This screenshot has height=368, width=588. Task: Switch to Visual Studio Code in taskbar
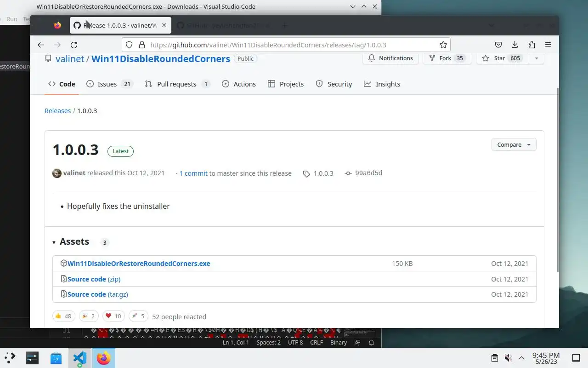coord(80,357)
